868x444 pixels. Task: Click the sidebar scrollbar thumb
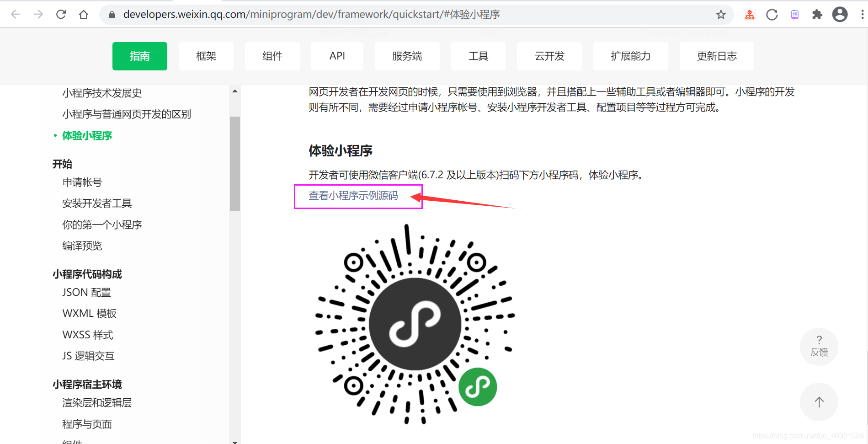tap(235, 164)
